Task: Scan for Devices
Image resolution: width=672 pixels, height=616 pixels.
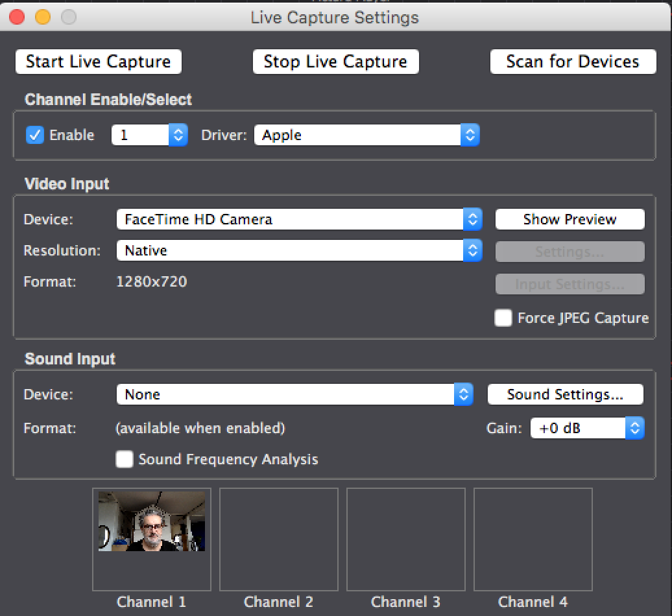Action: (573, 62)
